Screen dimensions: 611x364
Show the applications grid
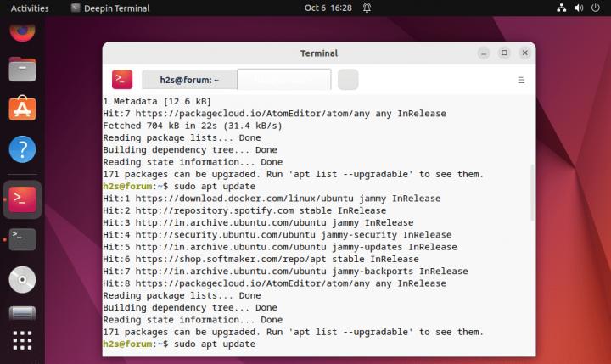click(x=23, y=341)
